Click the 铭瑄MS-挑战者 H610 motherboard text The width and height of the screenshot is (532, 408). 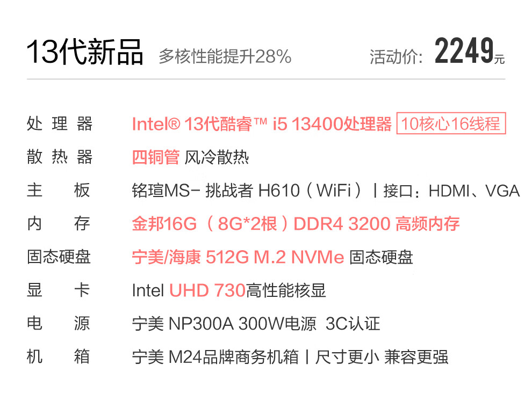247,191
